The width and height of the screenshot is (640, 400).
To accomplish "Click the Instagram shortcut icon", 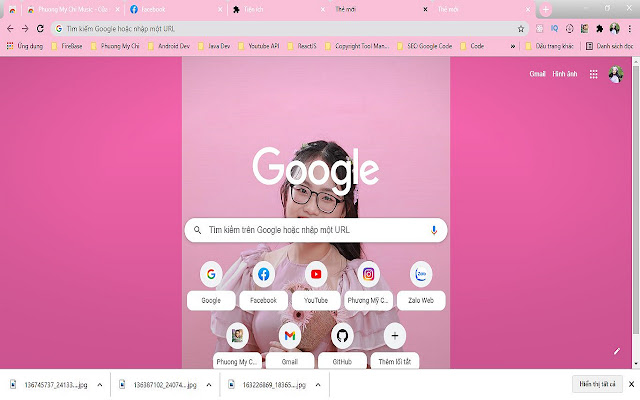I will click(369, 274).
